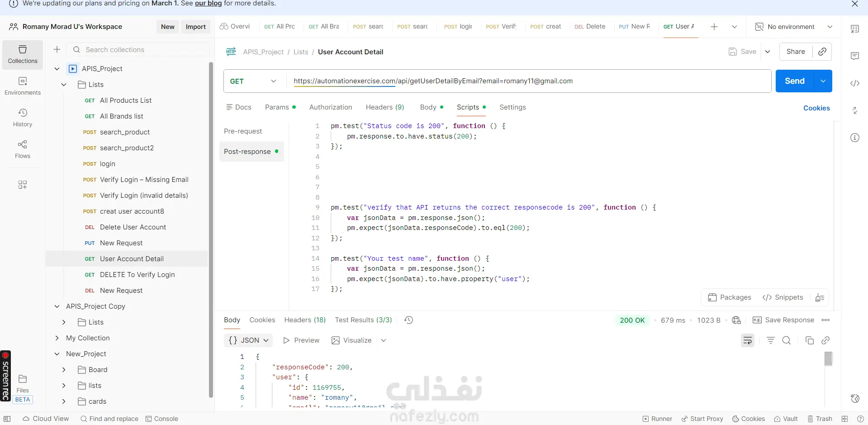This screenshot has width=868, height=425.
Task: Switch to the Headers (9) request tab
Action: pyautogui.click(x=385, y=107)
